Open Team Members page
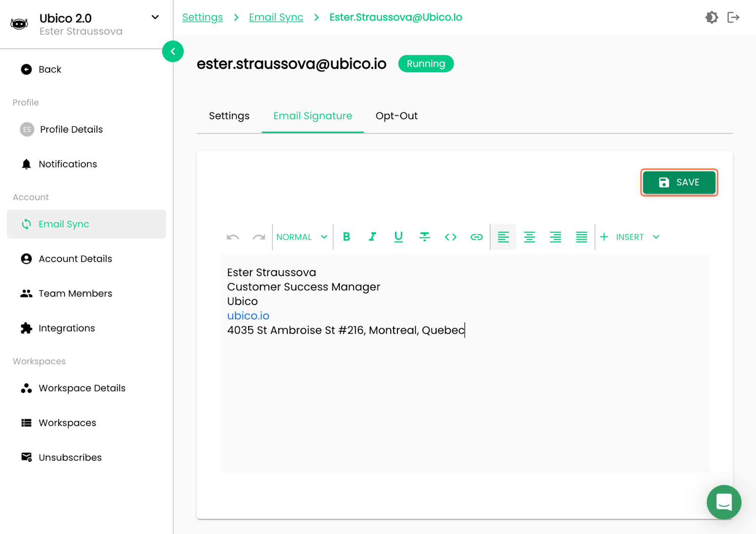The height and width of the screenshot is (534, 756). click(x=86, y=294)
